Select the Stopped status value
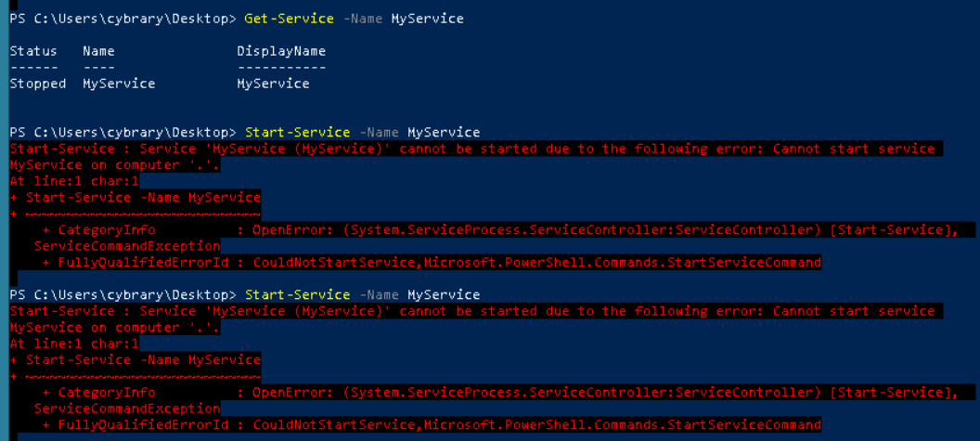Screen dimensions: 980x441 (x=38, y=84)
